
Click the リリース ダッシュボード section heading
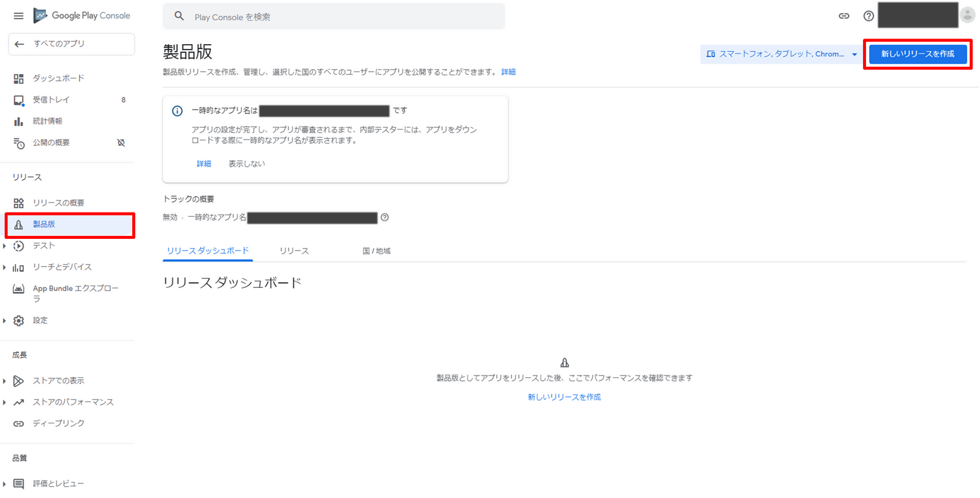click(x=232, y=283)
